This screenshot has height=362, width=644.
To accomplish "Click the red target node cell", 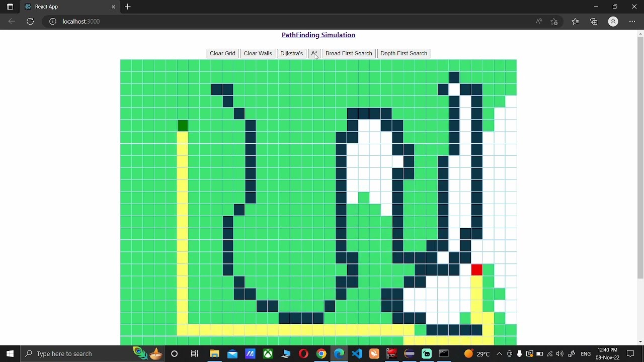I will pyautogui.click(x=476, y=270).
